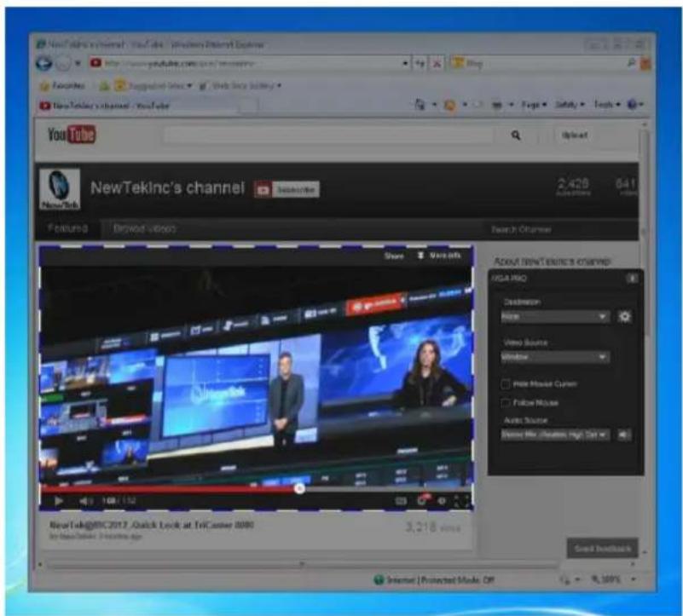Click the home icon in command bar

(x=420, y=105)
